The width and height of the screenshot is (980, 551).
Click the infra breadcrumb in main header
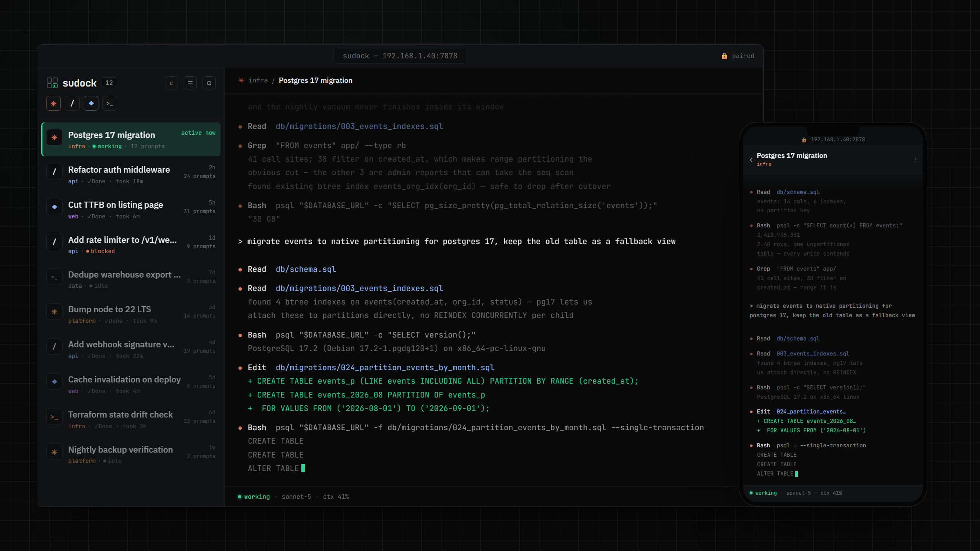pyautogui.click(x=258, y=80)
